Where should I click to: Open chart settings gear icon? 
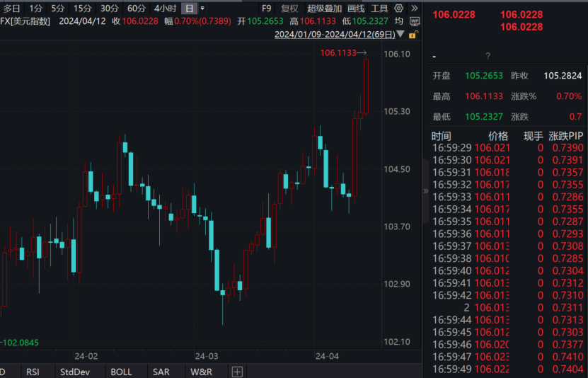point(398,8)
